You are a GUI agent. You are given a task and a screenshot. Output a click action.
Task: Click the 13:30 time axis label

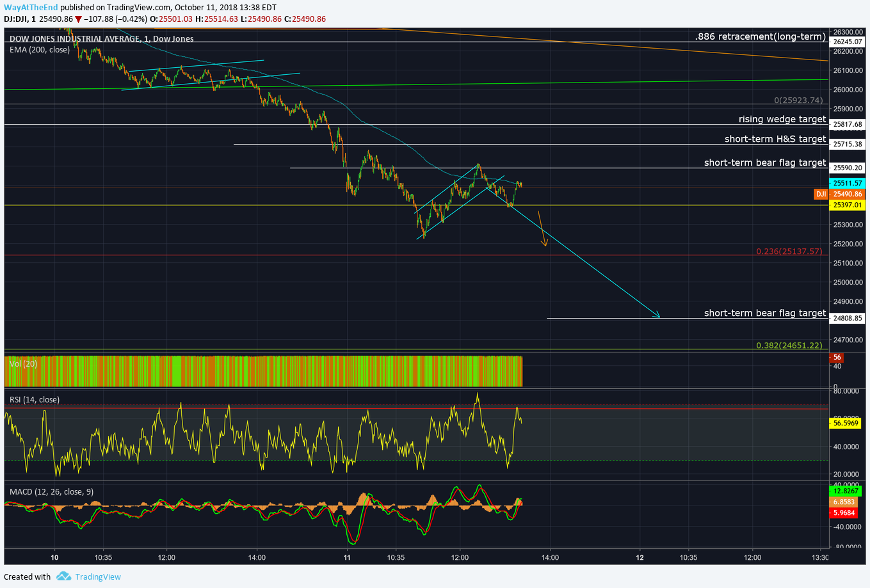point(820,557)
